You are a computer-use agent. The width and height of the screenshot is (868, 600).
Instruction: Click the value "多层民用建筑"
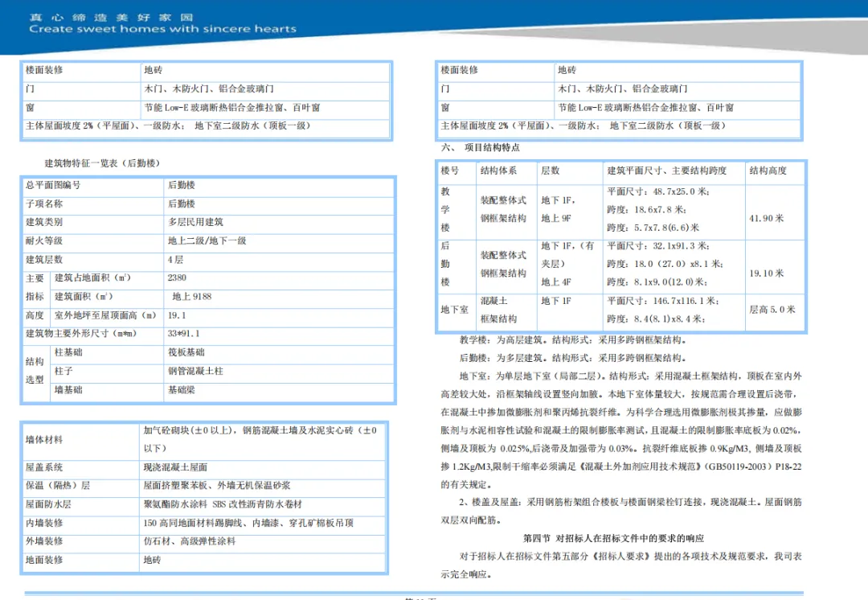(195, 222)
